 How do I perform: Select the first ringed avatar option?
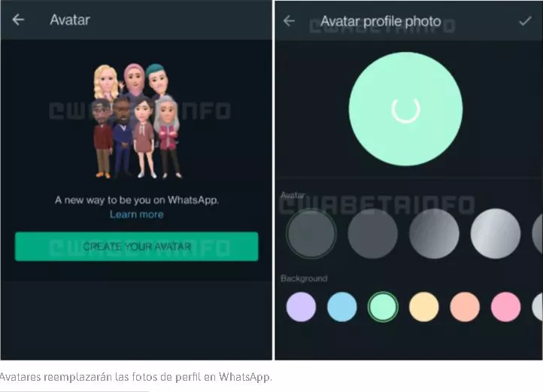311,233
